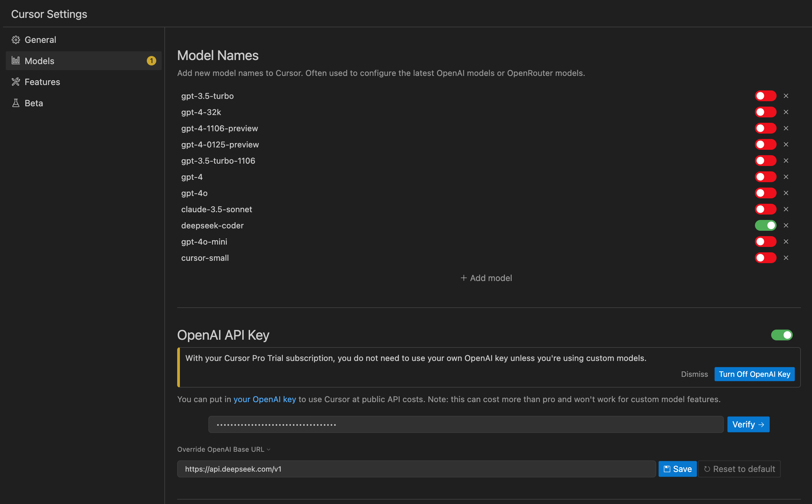Remove the claude-3.5-sonnet model with X
Image resolution: width=812 pixels, height=504 pixels.
[x=786, y=209]
